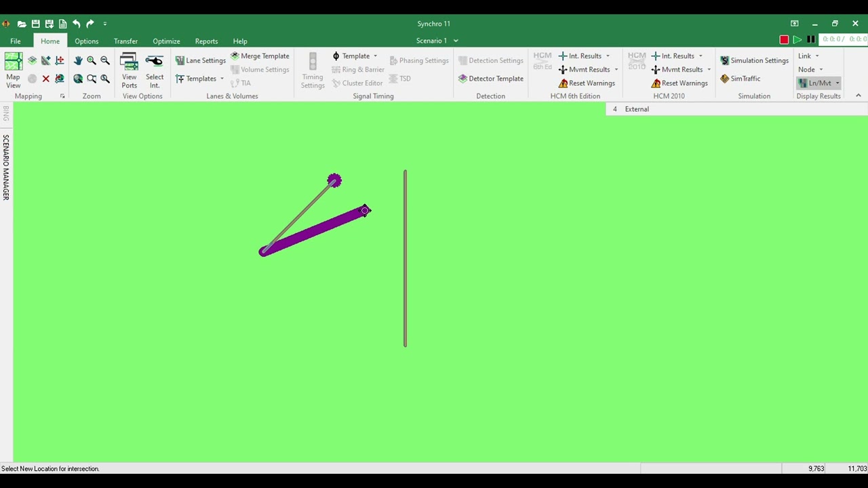Viewport: 868px width, 488px height.
Task: Switch to the Home tab
Action: click(50, 41)
